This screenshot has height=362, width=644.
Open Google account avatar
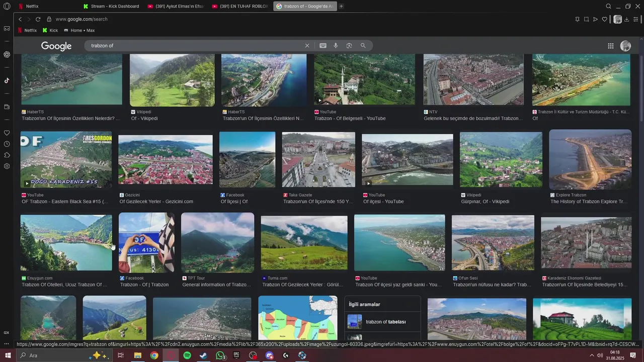tap(625, 46)
